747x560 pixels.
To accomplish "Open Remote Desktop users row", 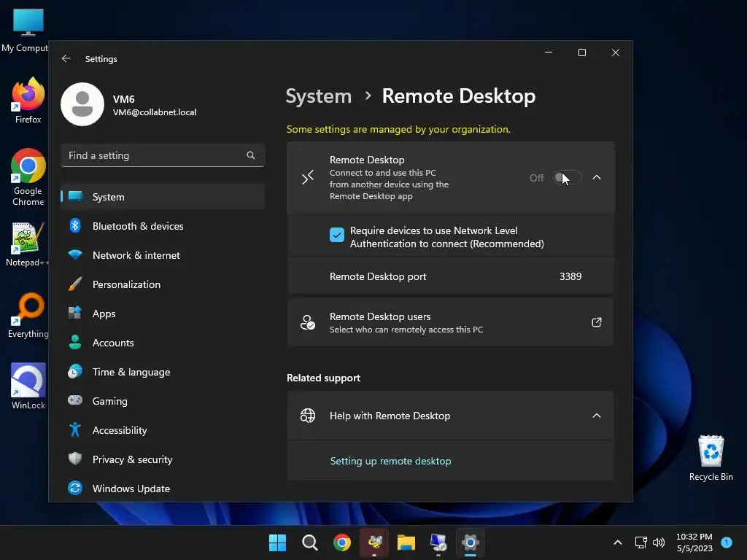I will tap(450, 322).
